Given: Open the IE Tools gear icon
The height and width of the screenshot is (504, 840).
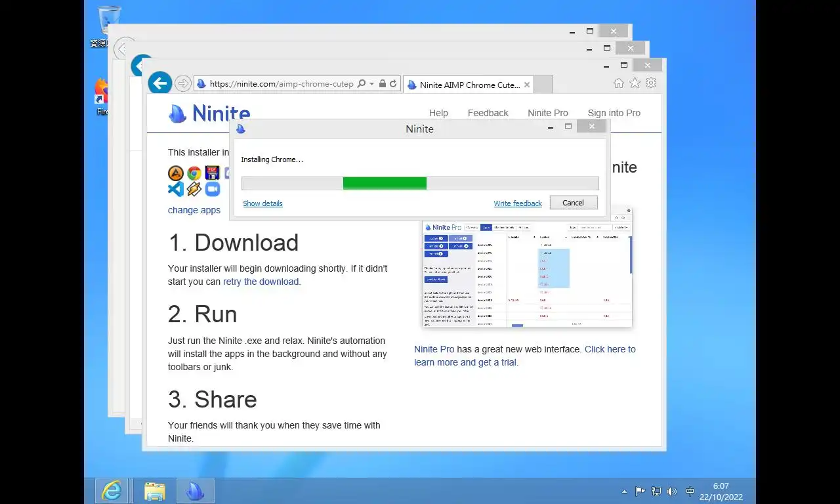Looking at the screenshot, I should (x=651, y=83).
